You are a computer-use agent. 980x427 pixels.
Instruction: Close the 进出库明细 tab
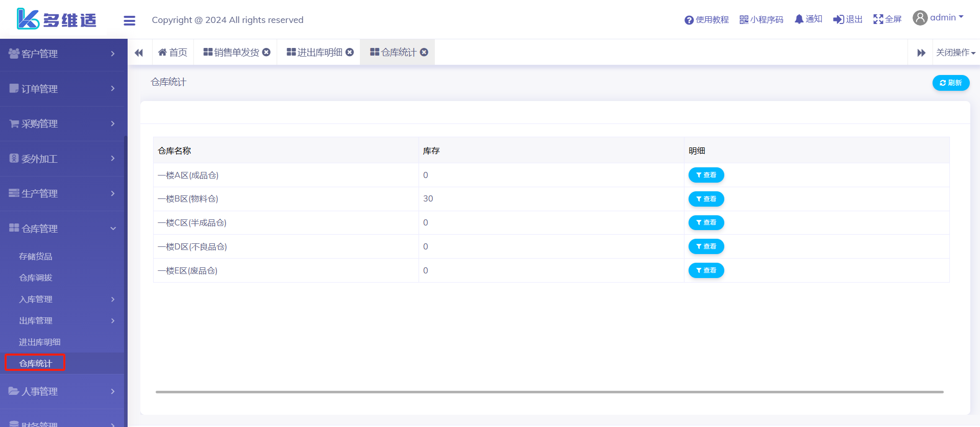pyautogui.click(x=350, y=52)
